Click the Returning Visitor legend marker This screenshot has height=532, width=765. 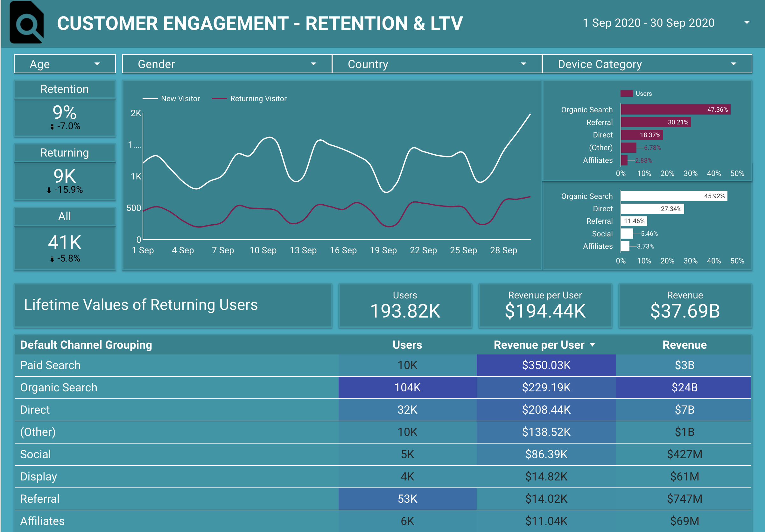(x=220, y=99)
